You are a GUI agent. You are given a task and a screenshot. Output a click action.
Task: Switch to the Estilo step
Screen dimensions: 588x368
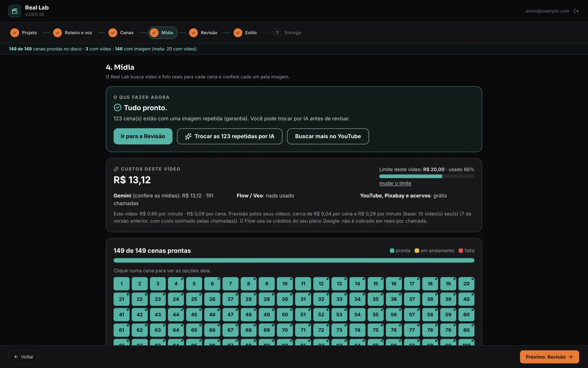(245, 33)
